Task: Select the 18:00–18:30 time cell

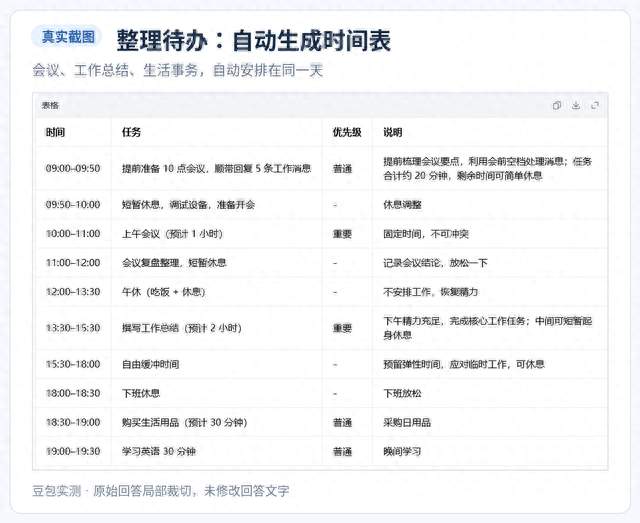Action: (x=73, y=393)
